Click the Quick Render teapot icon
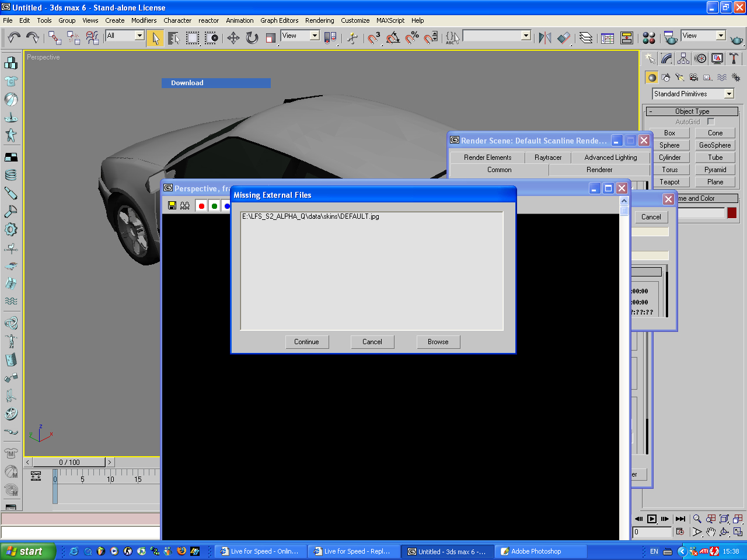Viewport: 747px width, 560px height. [x=736, y=39]
